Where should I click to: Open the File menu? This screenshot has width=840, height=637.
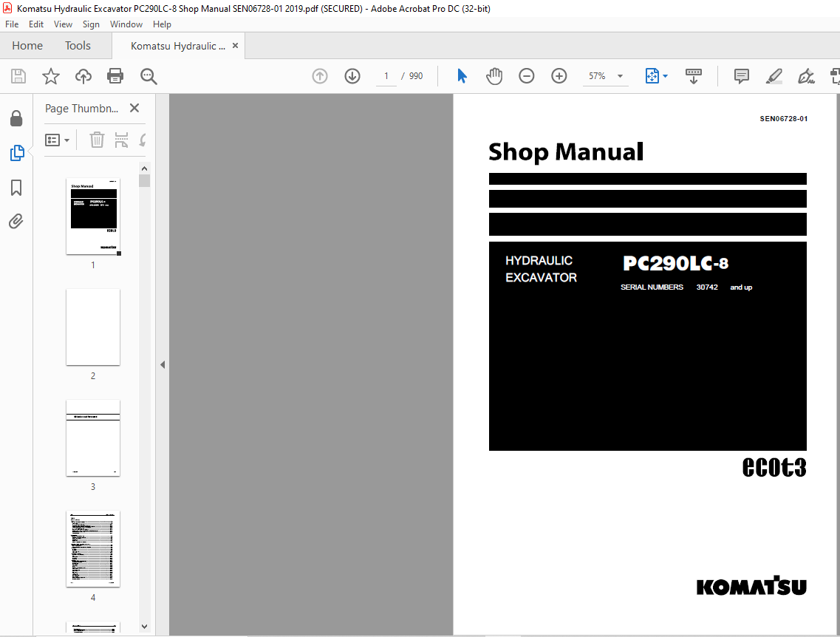tap(12, 24)
